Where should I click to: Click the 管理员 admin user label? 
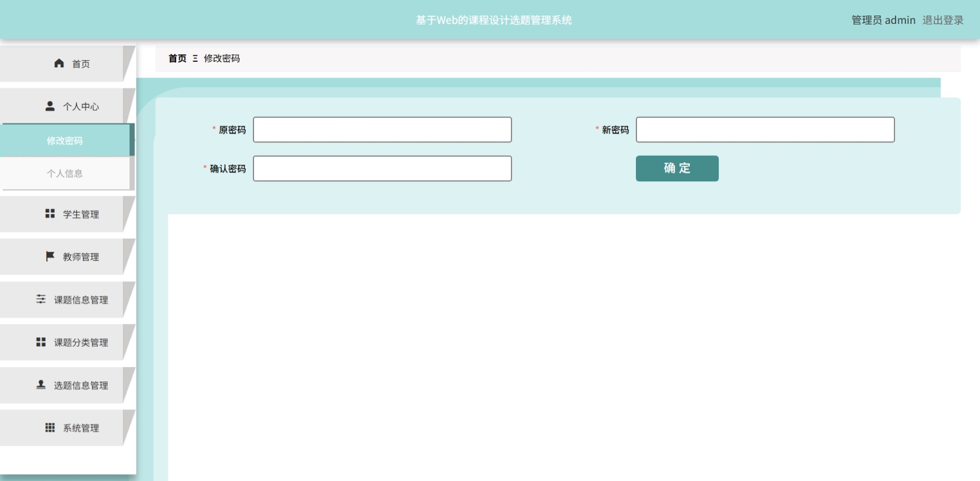pos(883,20)
